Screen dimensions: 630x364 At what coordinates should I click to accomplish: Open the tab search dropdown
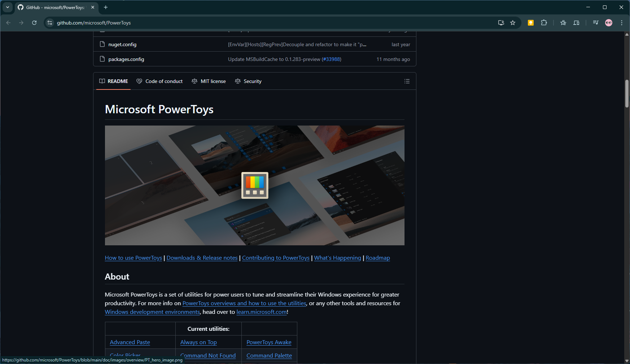(x=7, y=7)
